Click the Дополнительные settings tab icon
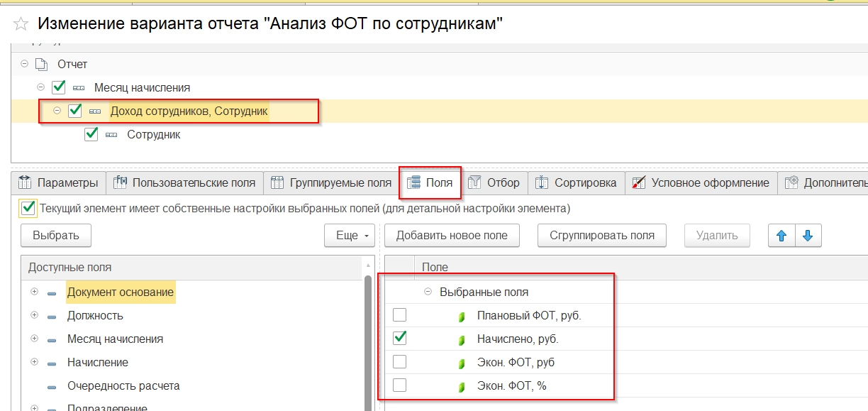 point(791,182)
